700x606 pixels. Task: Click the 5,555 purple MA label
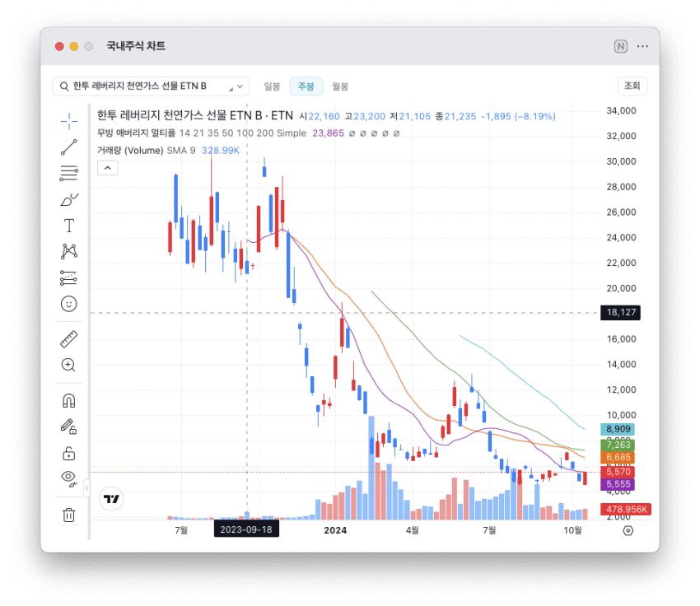[618, 484]
